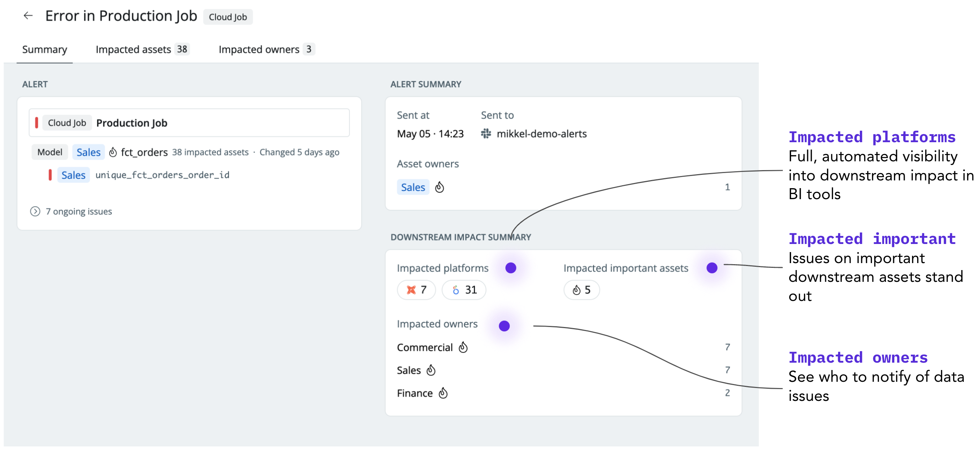
Task: Click the dbt platform chip showing 7
Action: [416, 290]
